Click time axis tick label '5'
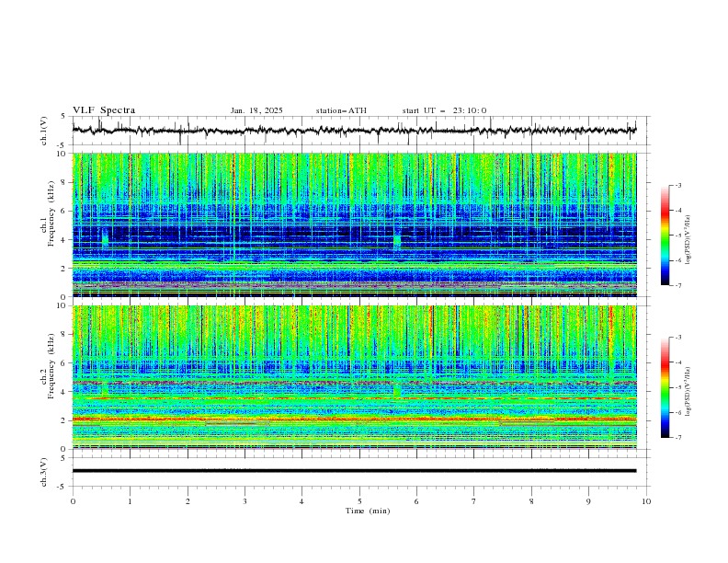Viewport: 728px width, 563px height. click(359, 501)
